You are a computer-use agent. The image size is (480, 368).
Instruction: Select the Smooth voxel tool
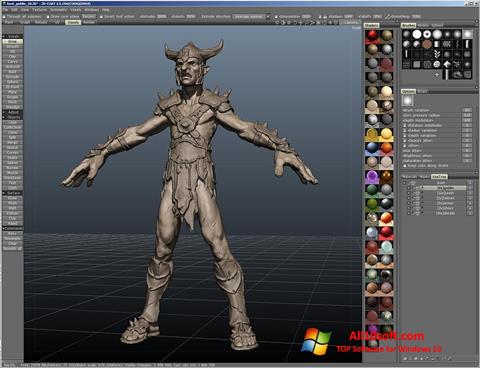click(x=13, y=46)
